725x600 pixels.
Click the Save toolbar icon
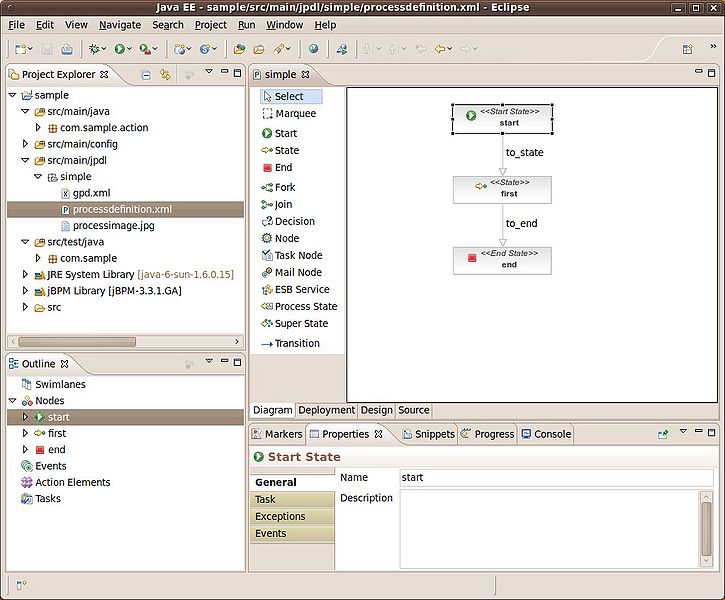(47, 49)
